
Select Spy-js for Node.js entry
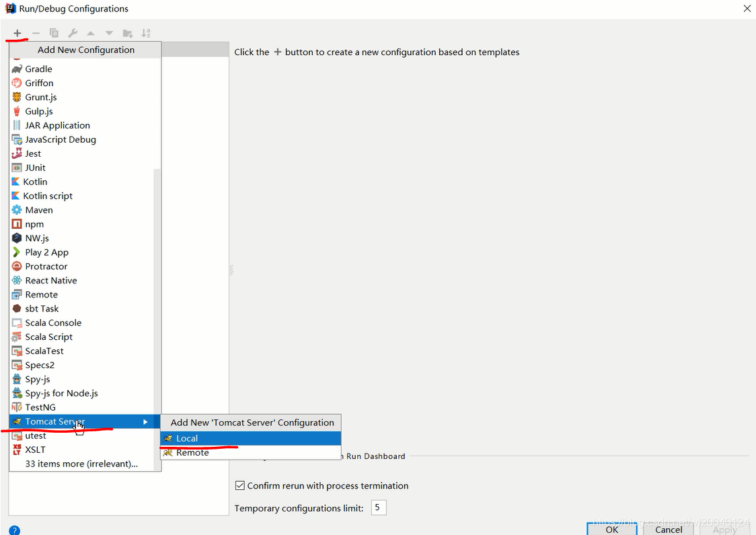tap(82, 393)
